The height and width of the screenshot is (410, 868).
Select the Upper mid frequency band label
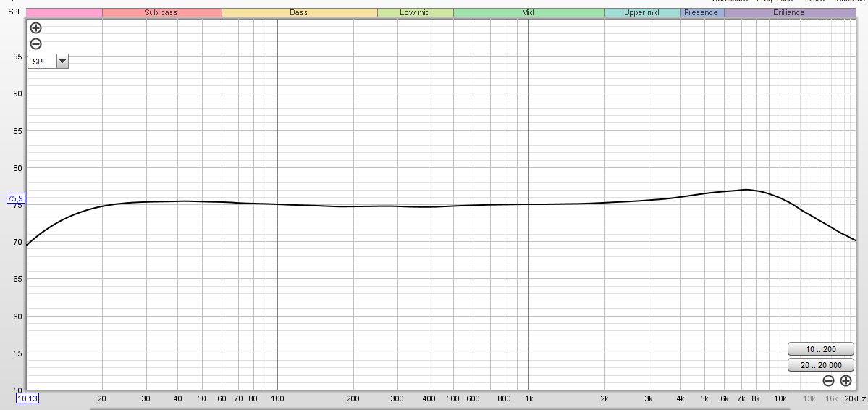point(642,12)
